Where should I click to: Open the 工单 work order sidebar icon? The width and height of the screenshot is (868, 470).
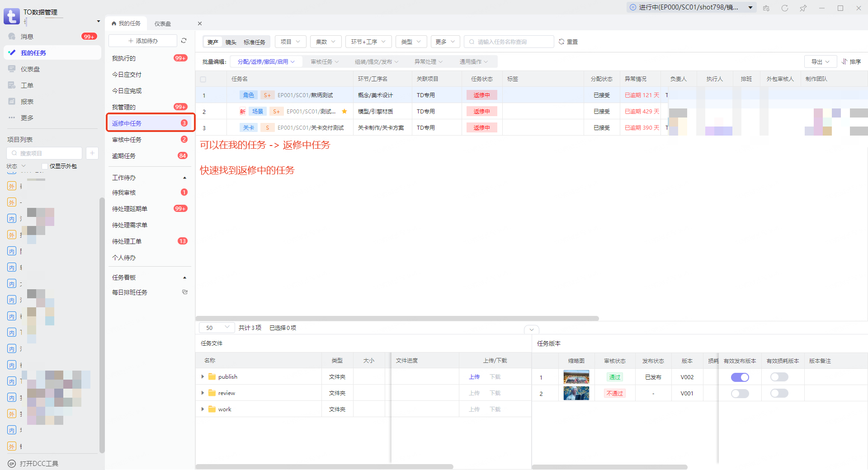point(12,85)
